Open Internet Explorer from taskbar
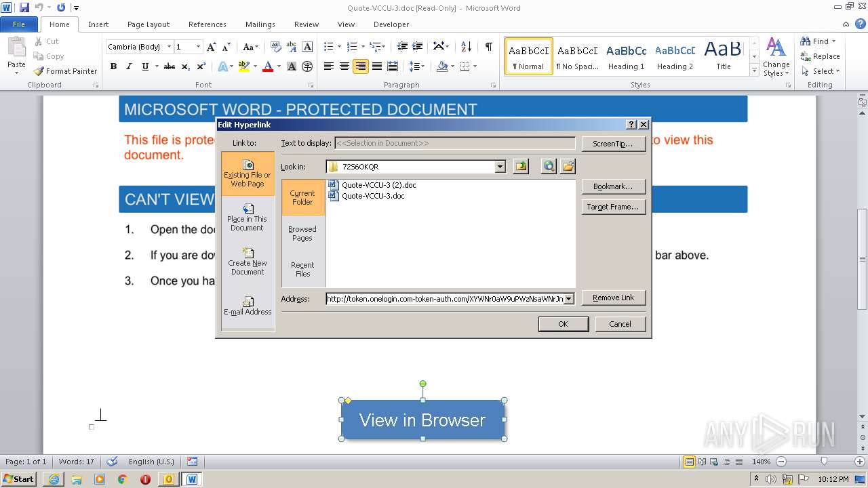The width and height of the screenshot is (868, 488). (54, 479)
